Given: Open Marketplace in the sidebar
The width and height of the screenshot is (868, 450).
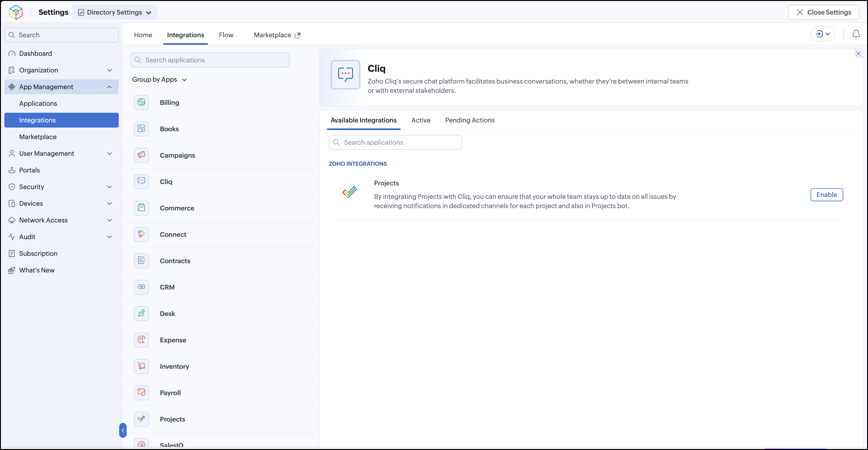Looking at the screenshot, I should point(62,137).
